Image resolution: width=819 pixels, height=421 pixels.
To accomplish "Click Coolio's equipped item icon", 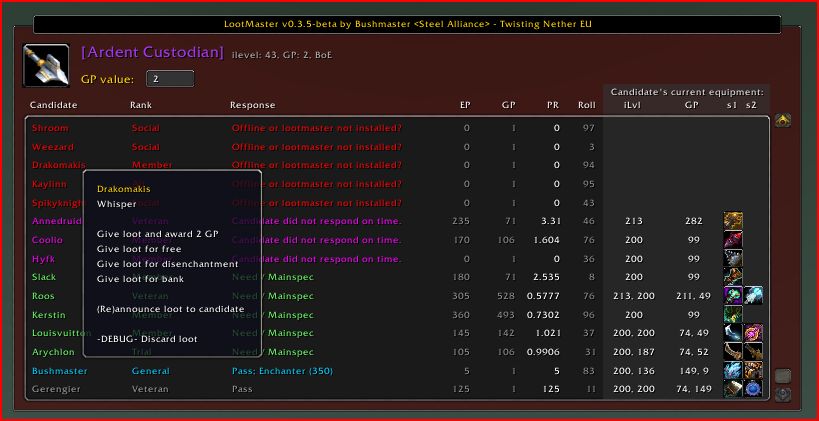I will tap(733, 240).
